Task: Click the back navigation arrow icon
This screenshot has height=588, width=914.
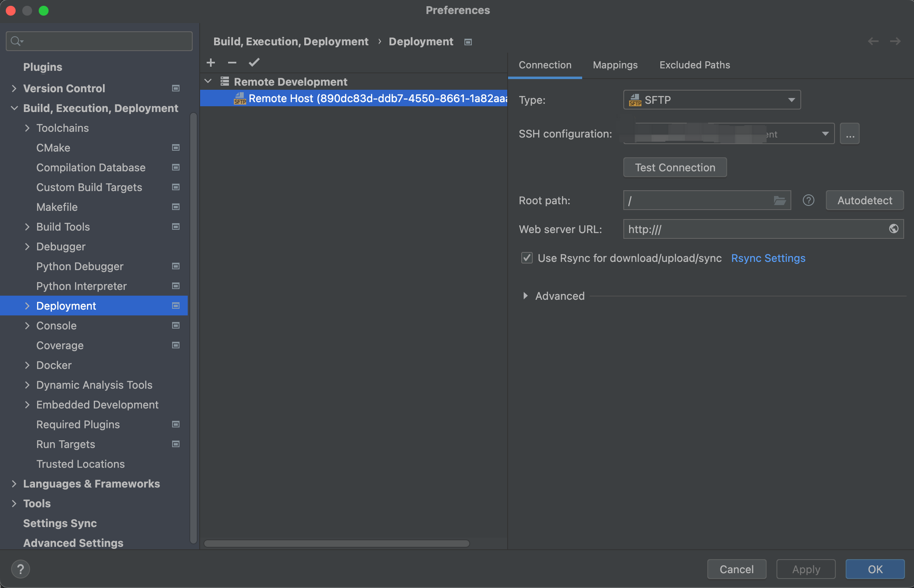Action: (873, 42)
